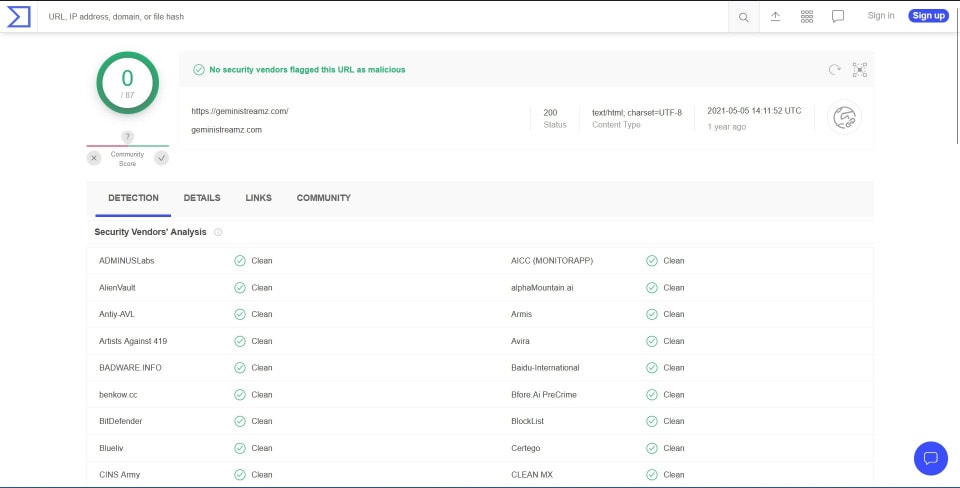Open the floating chat bubble button
The height and width of the screenshot is (488, 960).
click(x=931, y=458)
